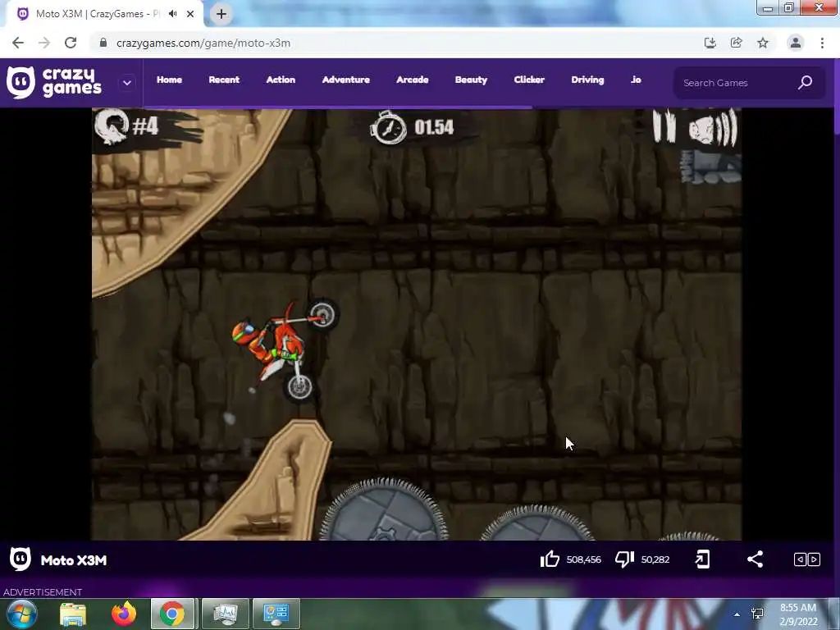Go forward in browser

[x=44, y=43]
